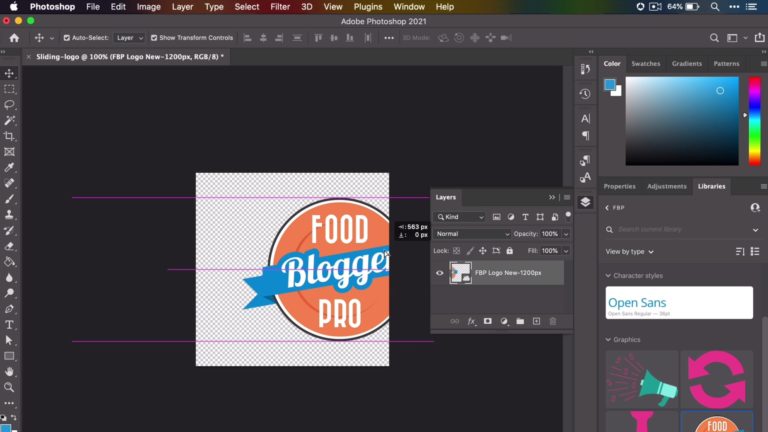Viewport: 768px width, 432px height.
Task: Create a new layer group
Action: [520, 321]
